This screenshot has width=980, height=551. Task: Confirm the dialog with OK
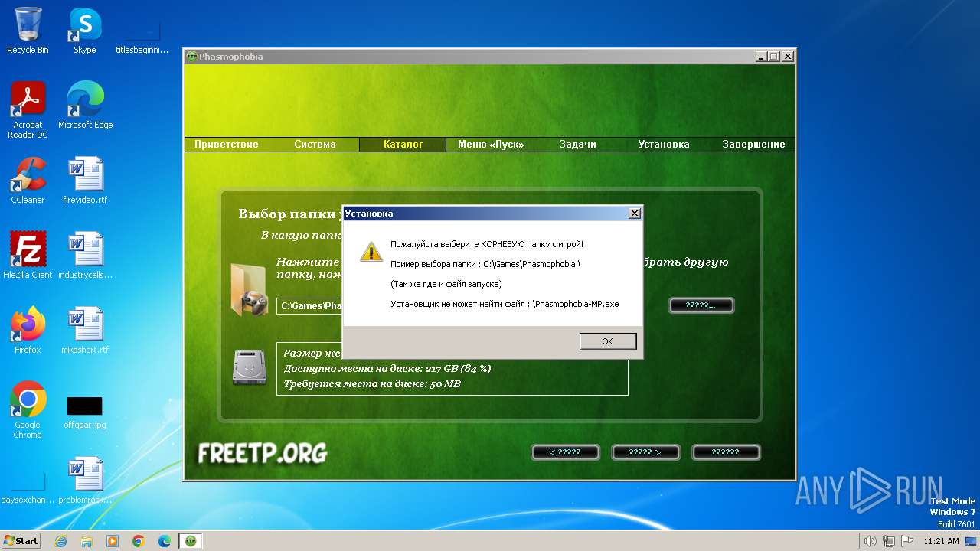pyautogui.click(x=607, y=341)
